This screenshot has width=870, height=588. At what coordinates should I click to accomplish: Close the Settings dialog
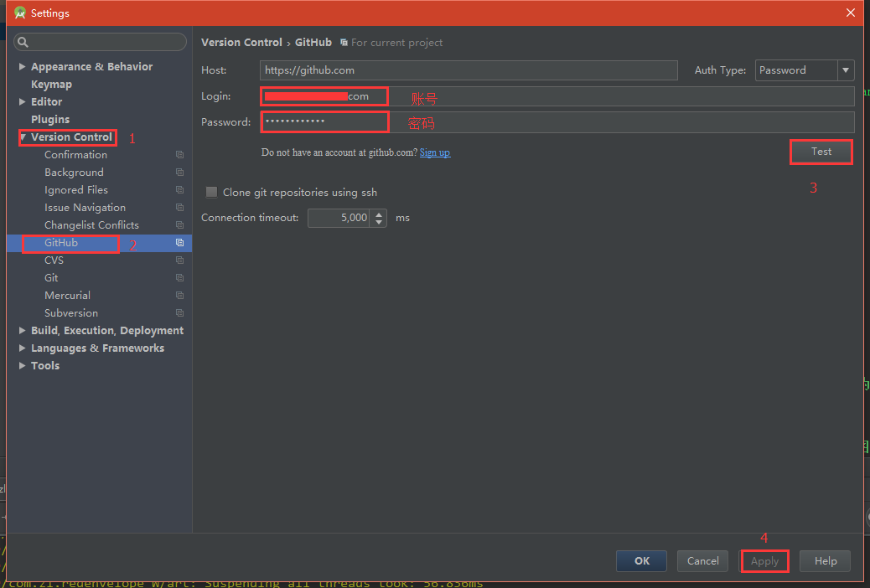pos(851,13)
